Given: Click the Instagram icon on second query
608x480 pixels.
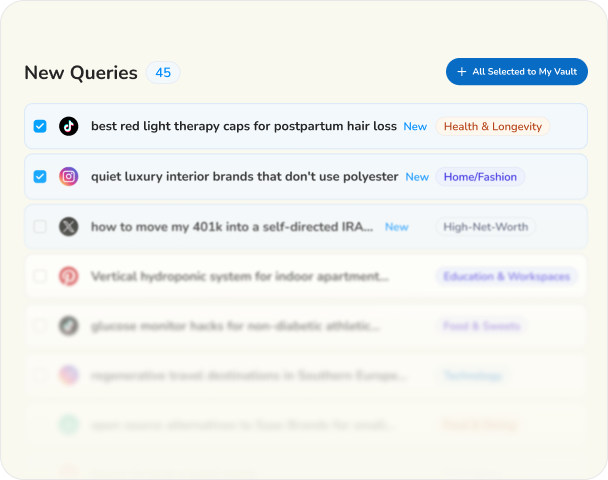Looking at the screenshot, I should point(68,177).
